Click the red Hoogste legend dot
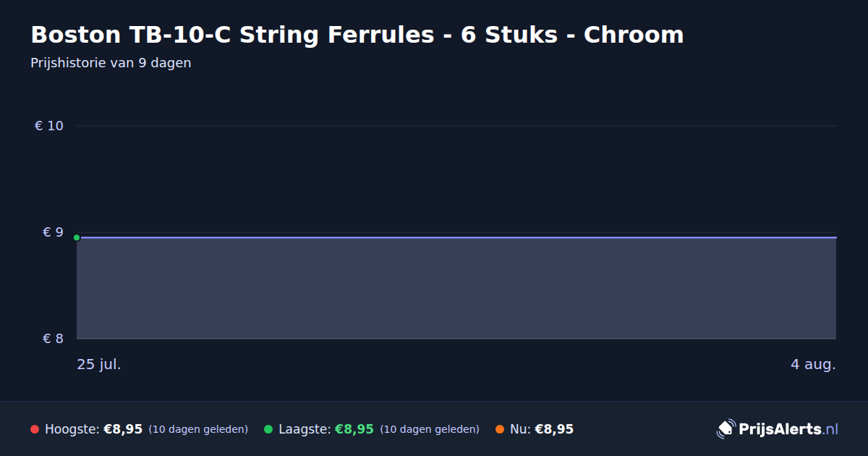 coord(35,429)
